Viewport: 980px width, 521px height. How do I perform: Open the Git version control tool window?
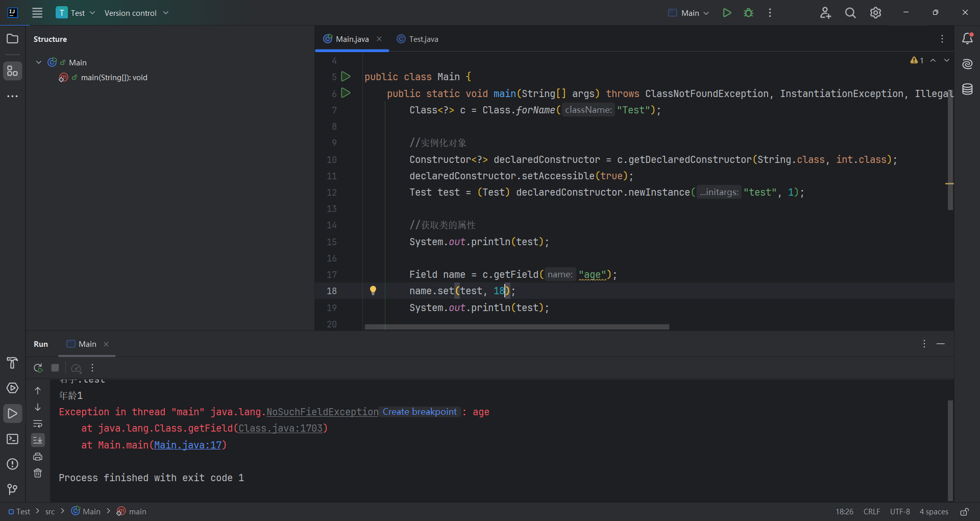(13, 489)
